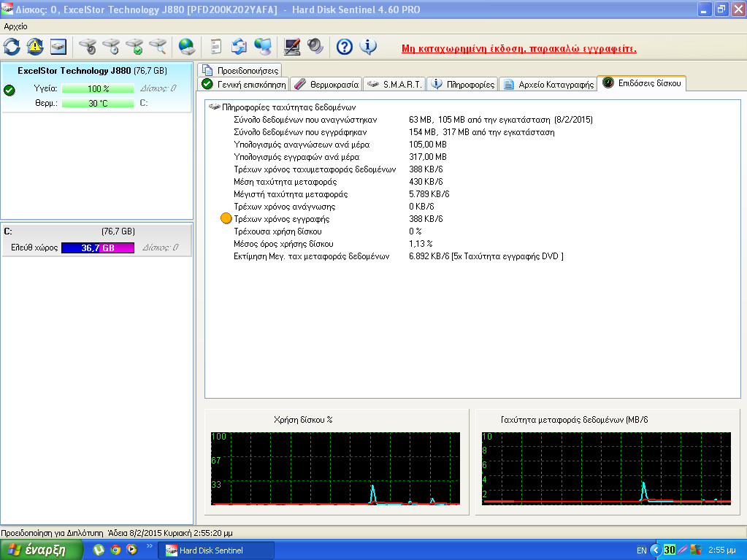The image size is (747, 560).
Task: Click the Υπολογισμός αναγνώσεων ανά μέρα label
Action: [302, 145]
